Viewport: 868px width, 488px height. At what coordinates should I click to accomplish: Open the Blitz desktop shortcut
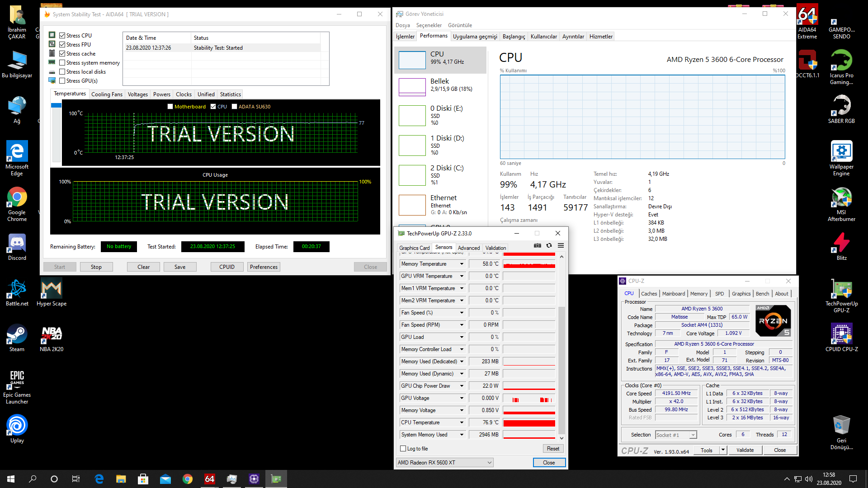pyautogui.click(x=841, y=247)
